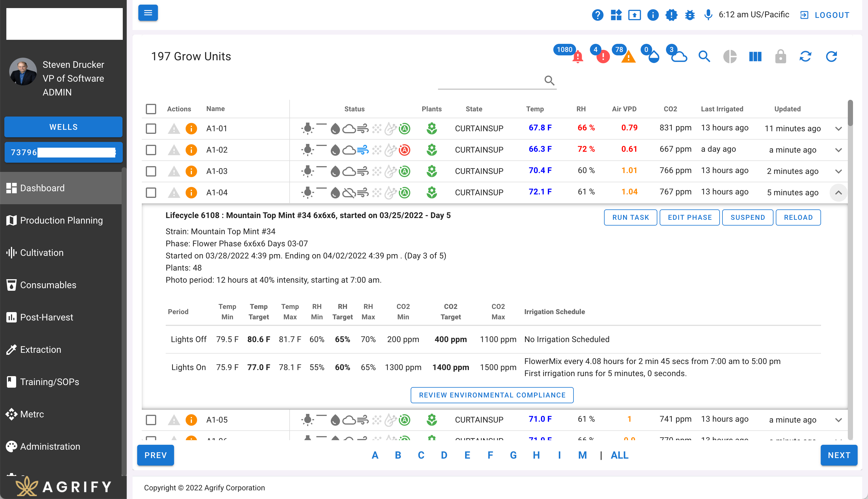Viewport: 868px width, 499px height.
Task: Click the sync arrows icon
Action: coord(805,57)
